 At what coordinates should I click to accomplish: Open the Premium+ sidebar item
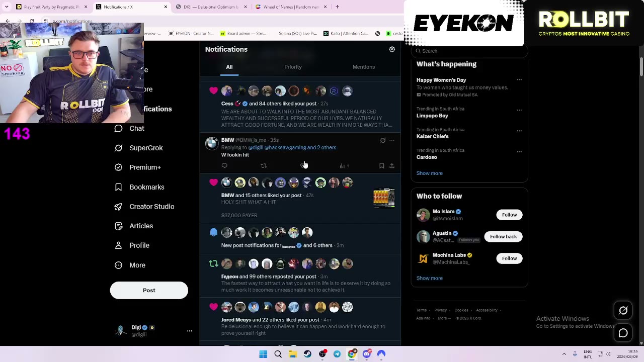click(137, 167)
